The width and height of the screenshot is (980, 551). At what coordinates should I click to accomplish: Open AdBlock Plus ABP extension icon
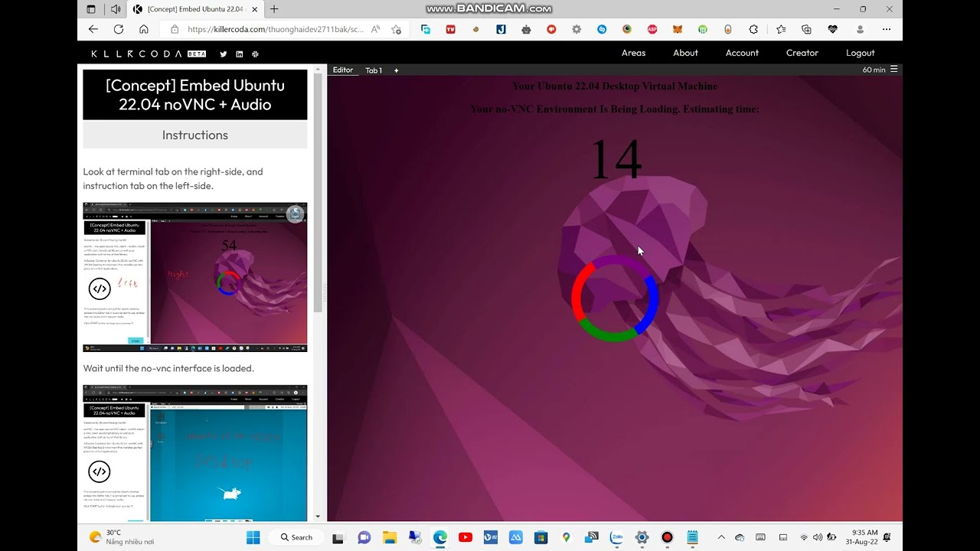click(x=652, y=29)
